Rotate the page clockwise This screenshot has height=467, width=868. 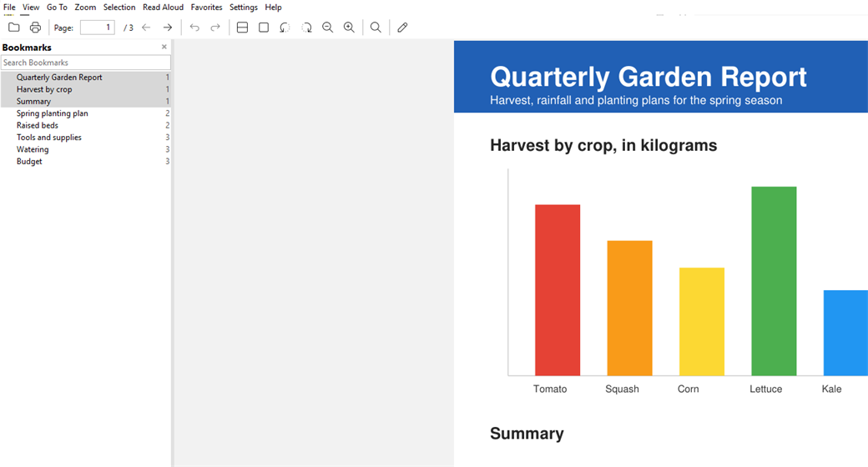pyautogui.click(x=306, y=28)
